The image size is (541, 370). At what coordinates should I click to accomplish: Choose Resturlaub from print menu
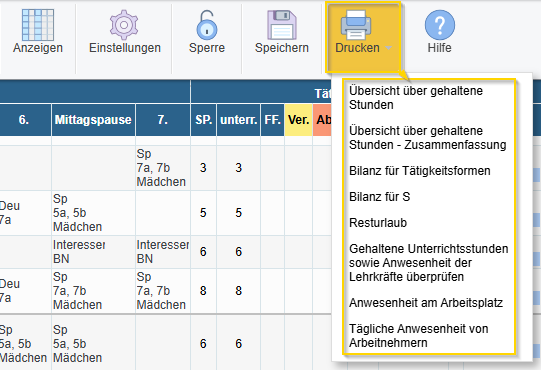tap(378, 223)
